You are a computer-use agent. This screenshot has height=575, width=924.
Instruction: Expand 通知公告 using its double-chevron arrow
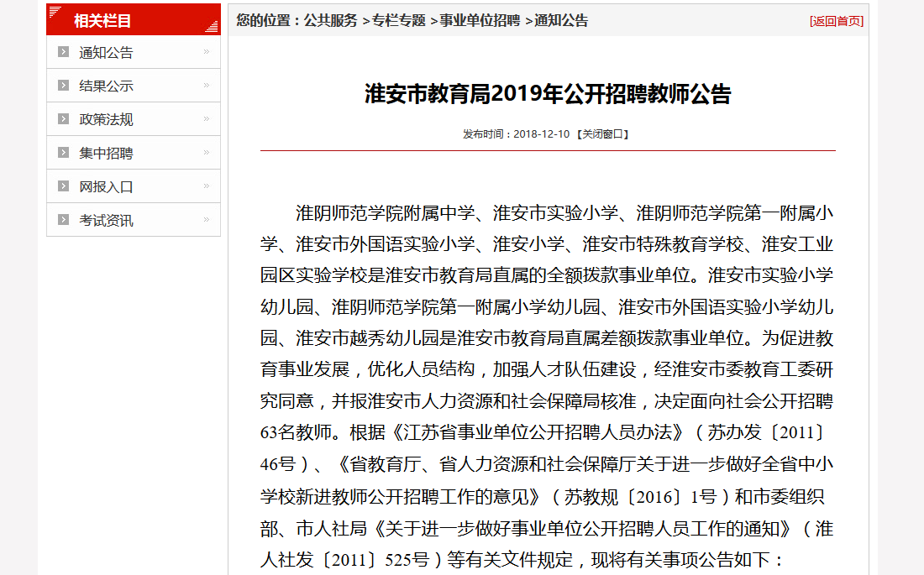[x=206, y=52]
